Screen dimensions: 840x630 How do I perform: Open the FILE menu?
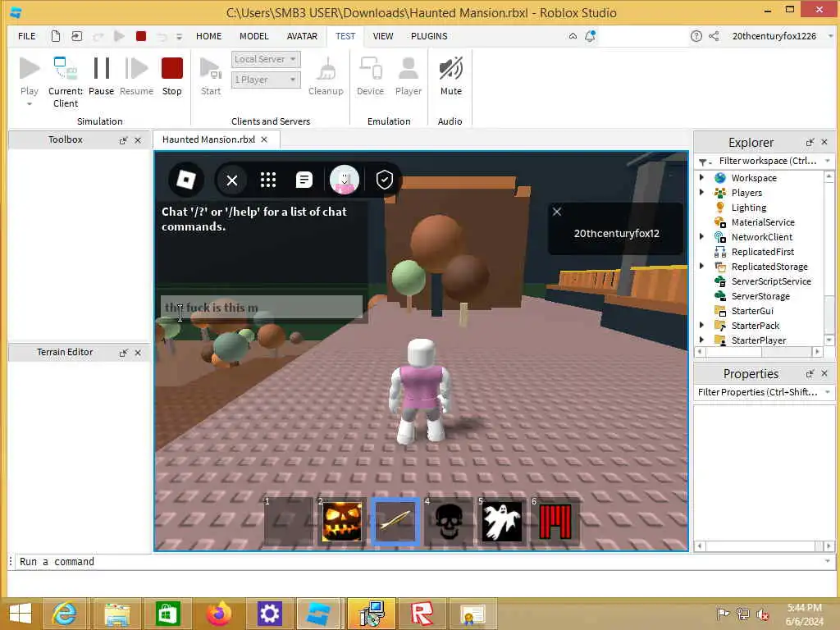click(27, 36)
